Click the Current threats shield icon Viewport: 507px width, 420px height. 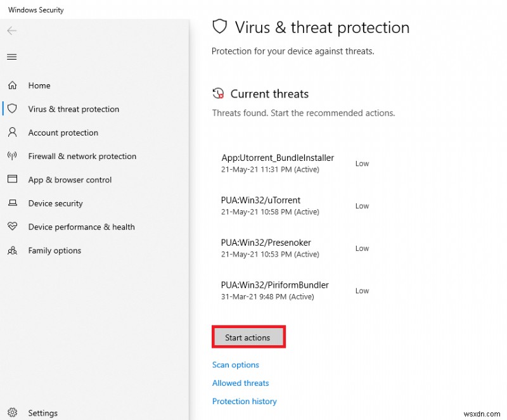[219, 92]
